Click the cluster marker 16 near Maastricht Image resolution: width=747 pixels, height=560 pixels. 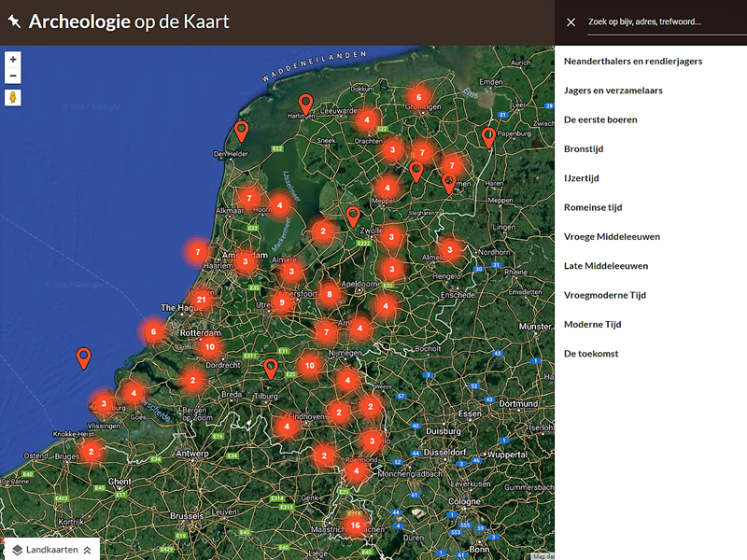point(356,525)
